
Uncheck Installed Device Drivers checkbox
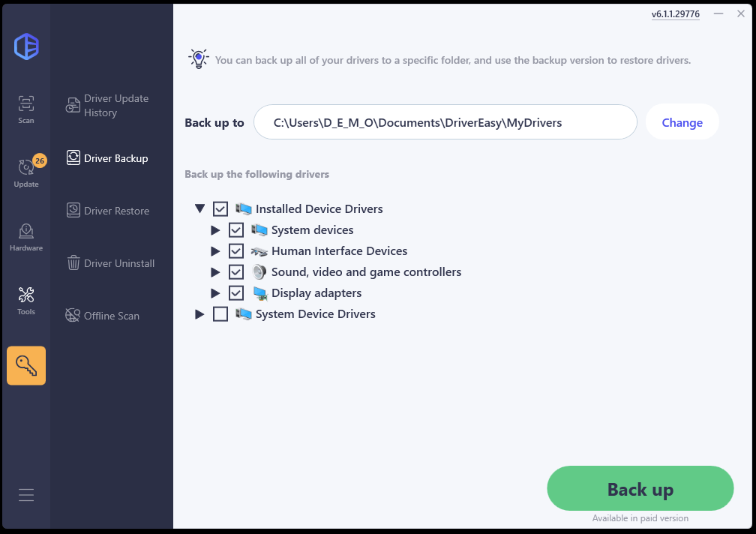tap(220, 208)
